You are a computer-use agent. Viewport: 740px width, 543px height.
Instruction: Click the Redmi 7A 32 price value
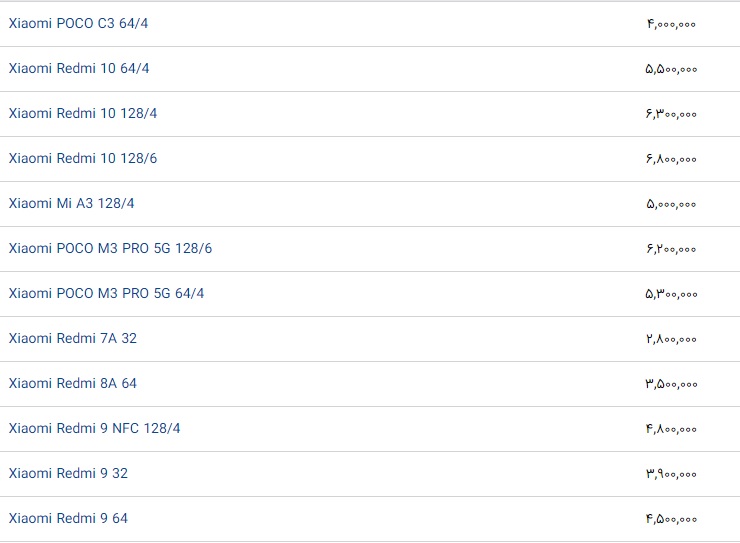pyautogui.click(x=671, y=338)
